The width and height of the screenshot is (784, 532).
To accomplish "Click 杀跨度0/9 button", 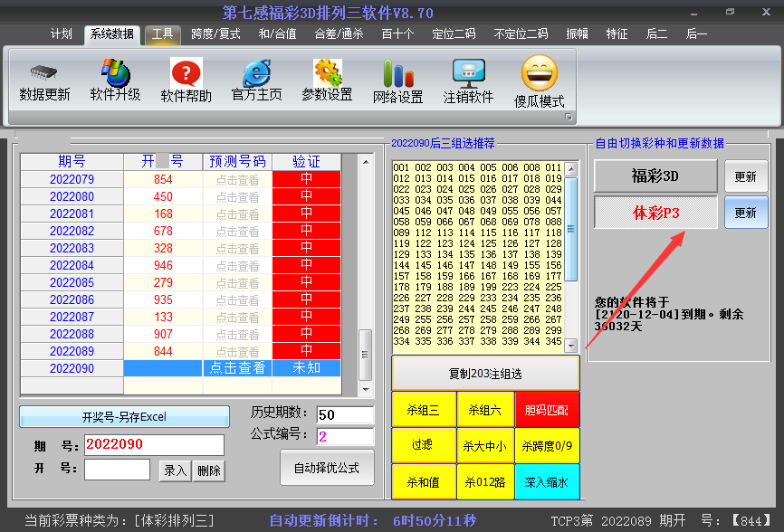I will (x=547, y=445).
